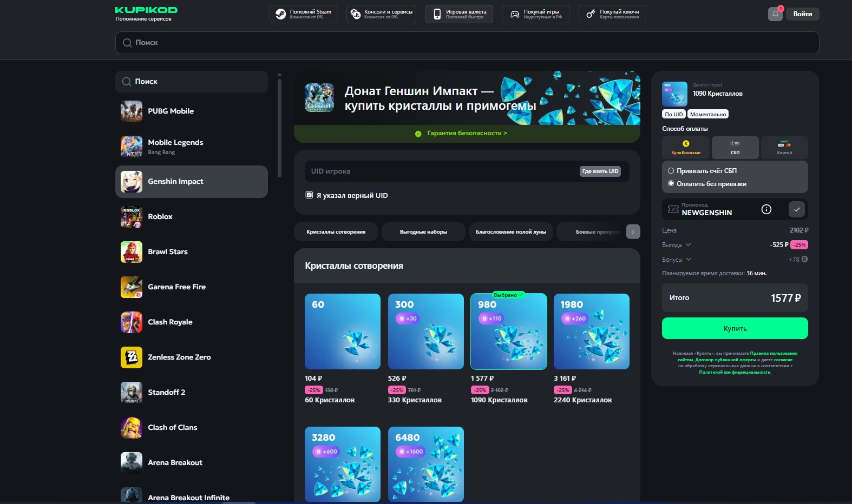This screenshot has width=852, height=504.
Task: Choose card payment method
Action: pos(784,147)
